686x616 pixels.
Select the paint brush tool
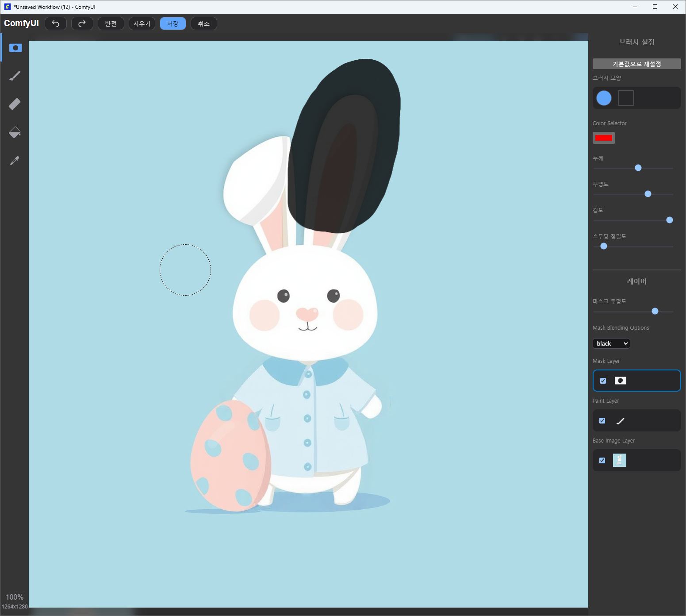click(15, 76)
